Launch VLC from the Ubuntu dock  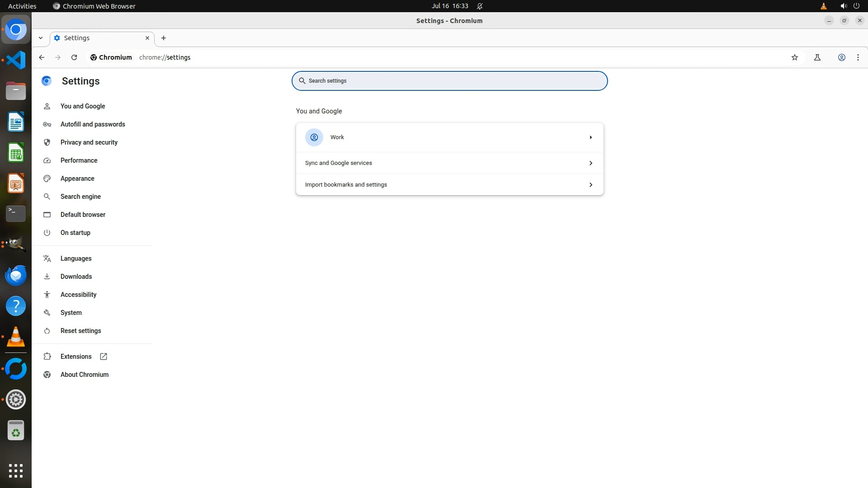(x=16, y=337)
